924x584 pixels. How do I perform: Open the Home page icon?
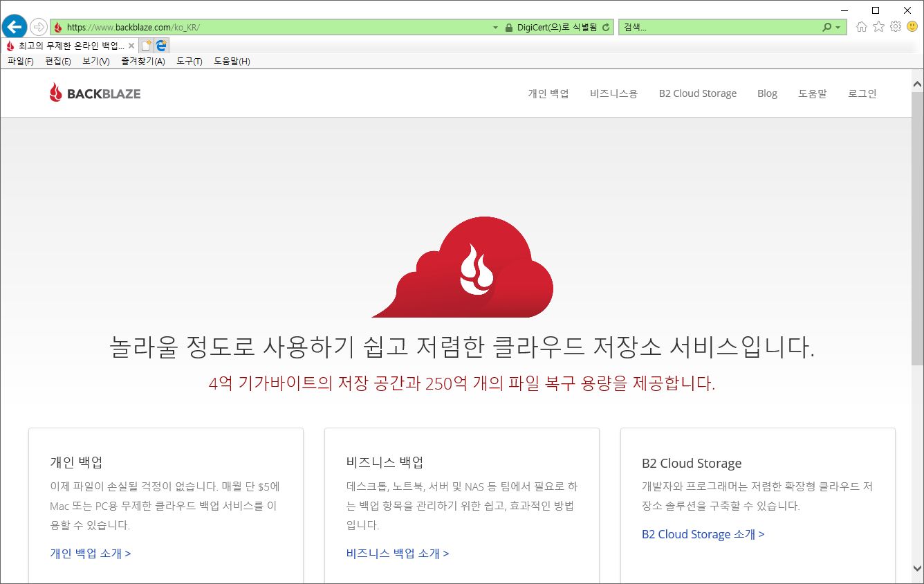click(861, 26)
